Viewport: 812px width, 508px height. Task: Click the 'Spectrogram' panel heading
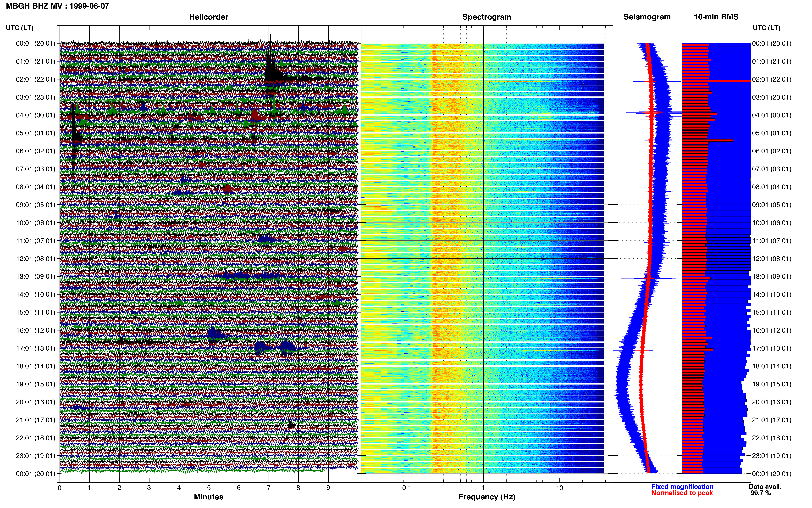pos(487,17)
